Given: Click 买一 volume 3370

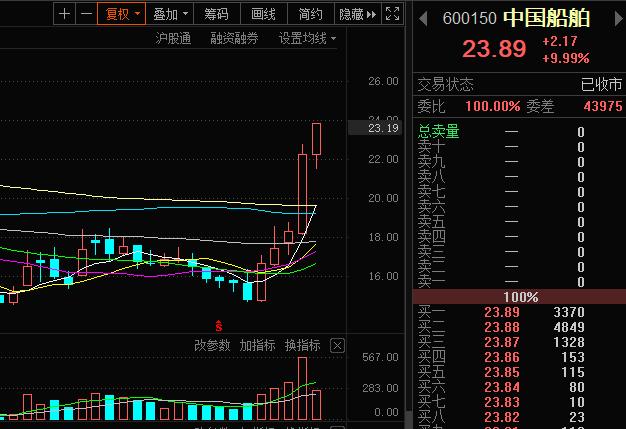Looking at the screenshot, I should [569, 312].
